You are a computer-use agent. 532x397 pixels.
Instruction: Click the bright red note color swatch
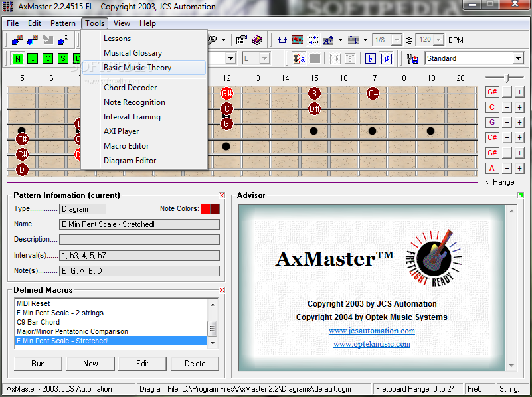(205, 209)
